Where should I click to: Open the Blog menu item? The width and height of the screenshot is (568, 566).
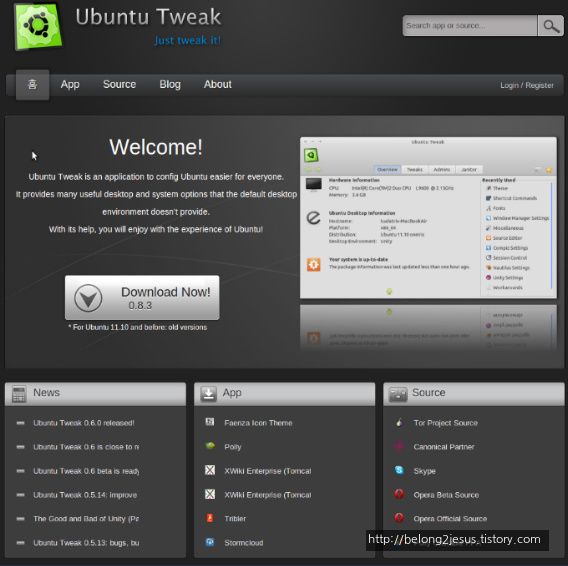point(170,84)
